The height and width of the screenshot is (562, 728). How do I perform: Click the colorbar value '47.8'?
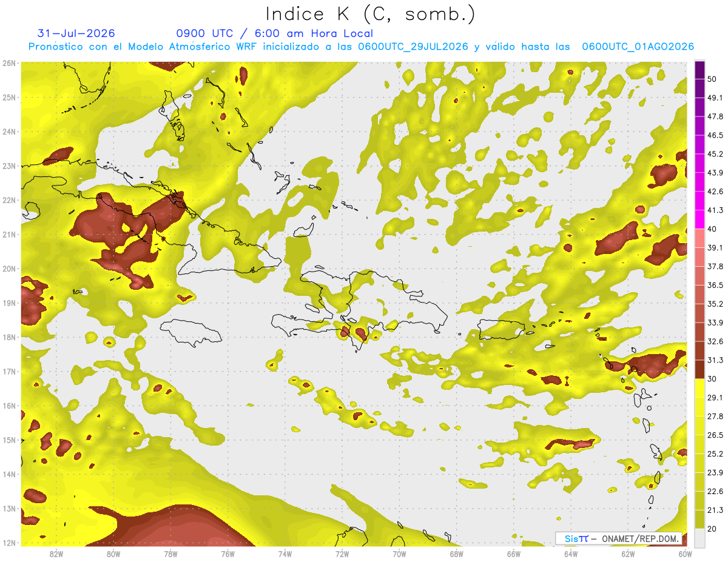[715, 116]
